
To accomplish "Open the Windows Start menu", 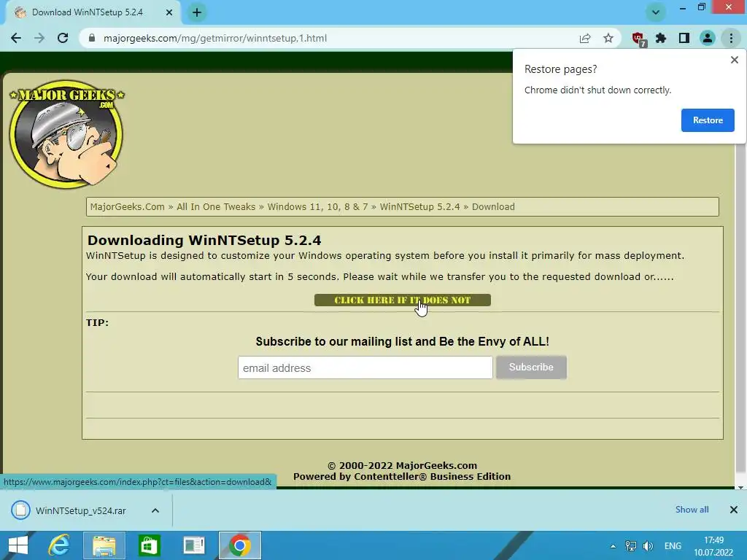I will [x=18, y=545].
